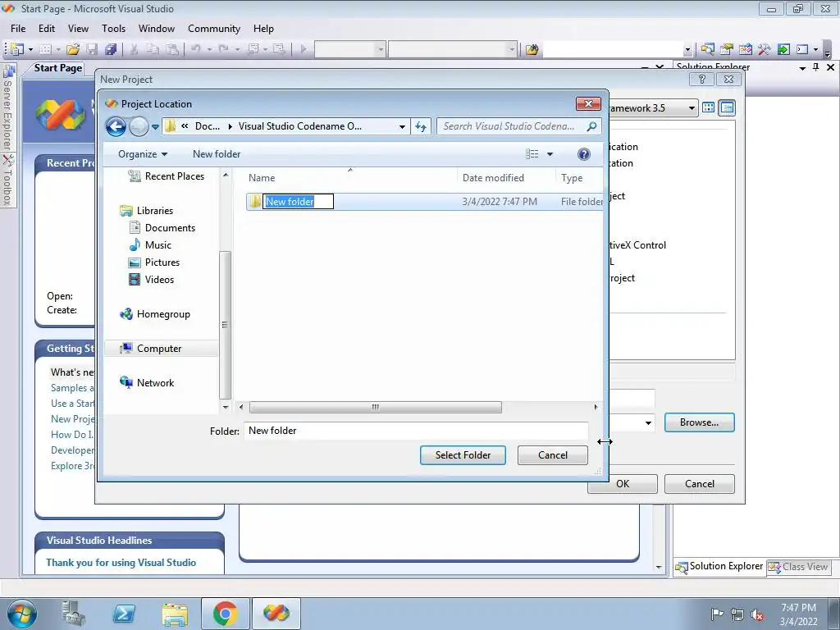This screenshot has width=840, height=630.
Task: Click the navigation pane vertical scrollbar thumb
Action: coord(225,325)
